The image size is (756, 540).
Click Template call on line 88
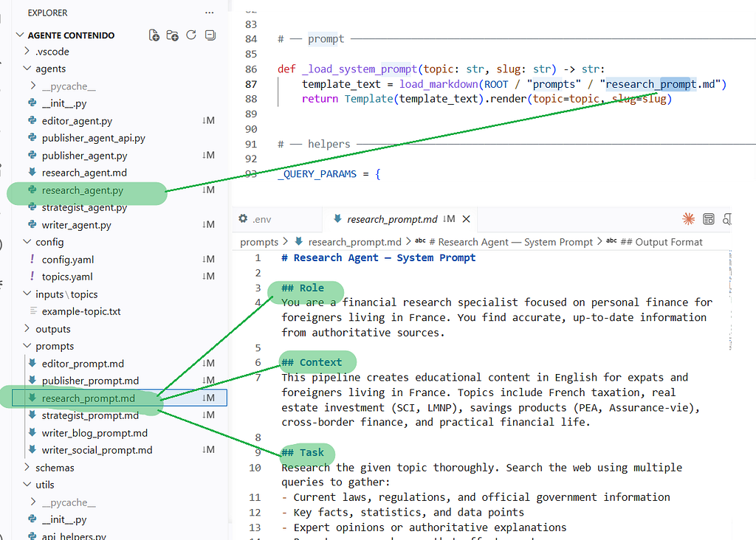coord(368,99)
